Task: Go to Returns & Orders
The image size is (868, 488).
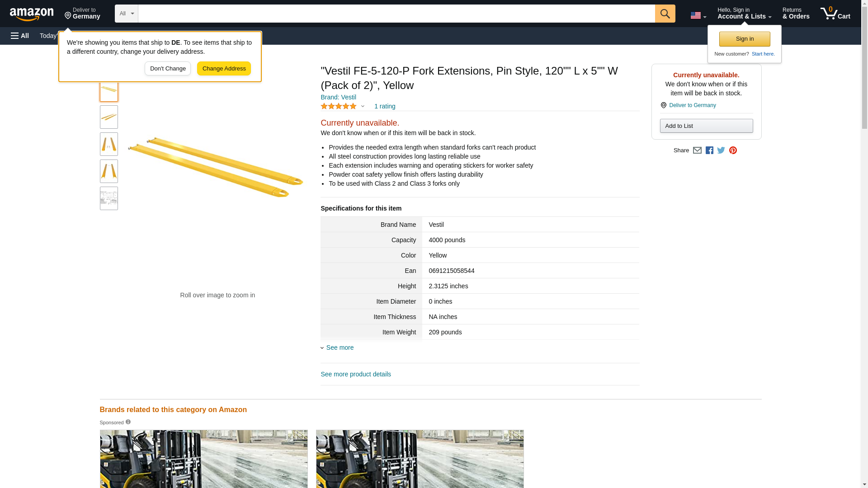Action: (796, 14)
